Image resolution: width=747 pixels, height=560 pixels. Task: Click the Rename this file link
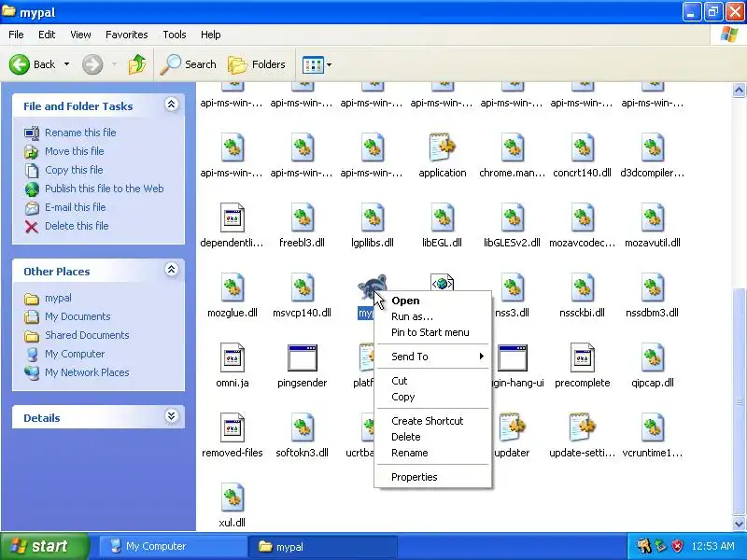pos(80,133)
